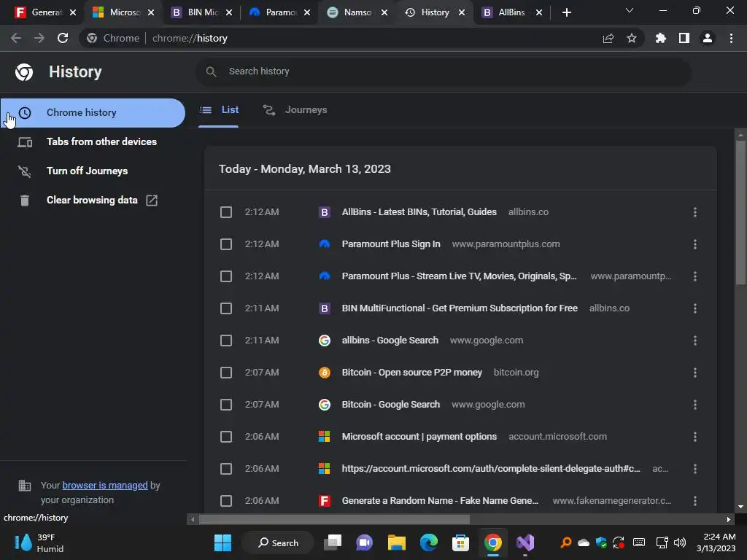Viewport: 747px width, 560px height.
Task: Open weather widget showing 39°F
Action: [x=39, y=542]
